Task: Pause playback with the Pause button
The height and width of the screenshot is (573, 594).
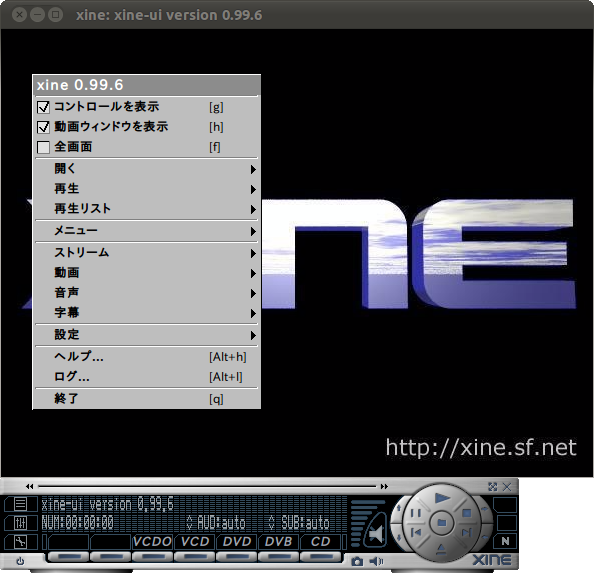Action: pos(416,513)
